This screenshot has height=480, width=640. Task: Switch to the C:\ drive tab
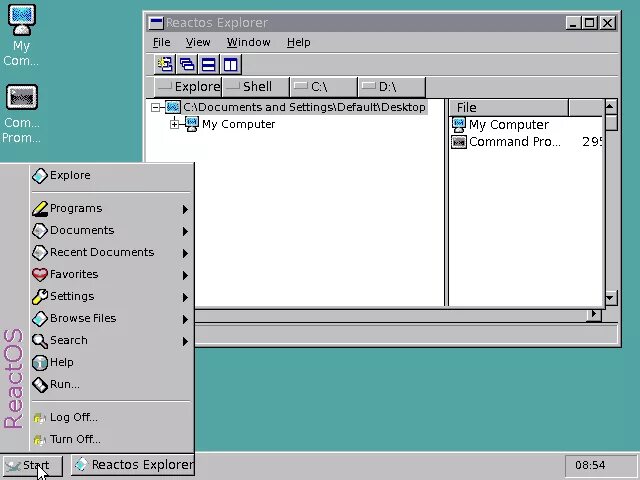(324, 87)
